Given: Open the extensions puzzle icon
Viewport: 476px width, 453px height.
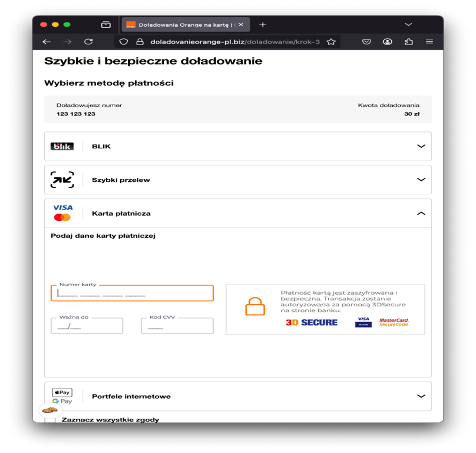Looking at the screenshot, I should click(x=408, y=42).
